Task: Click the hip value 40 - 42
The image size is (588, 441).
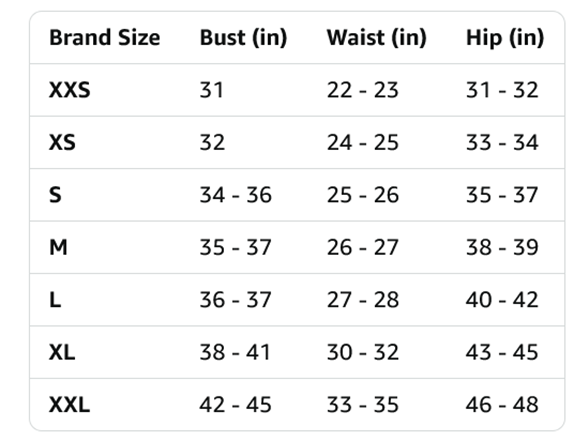Action: tap(502, 300)
